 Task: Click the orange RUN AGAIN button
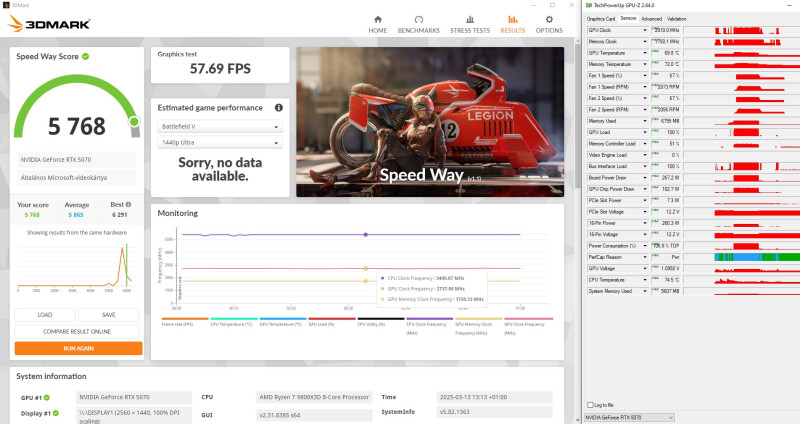(x=79, y=348)
